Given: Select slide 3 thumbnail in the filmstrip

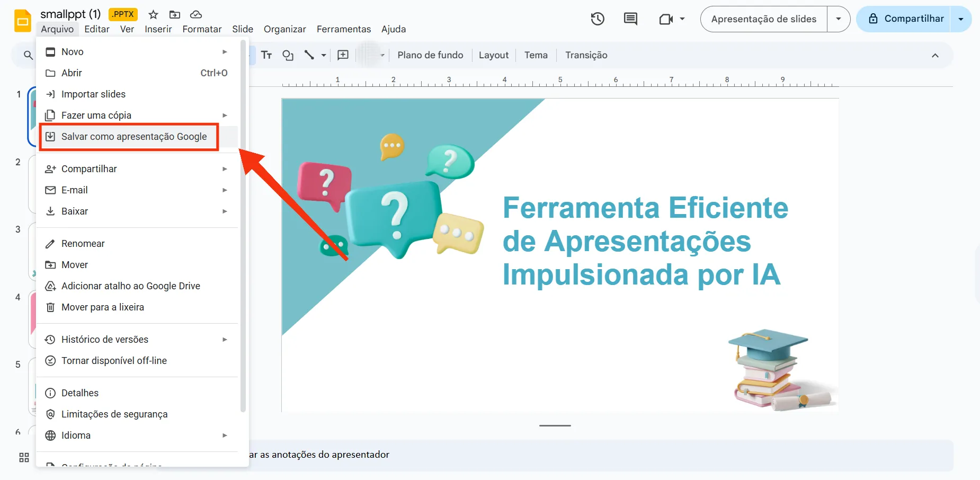Looking at the screenshot, I should pos(32,252).
